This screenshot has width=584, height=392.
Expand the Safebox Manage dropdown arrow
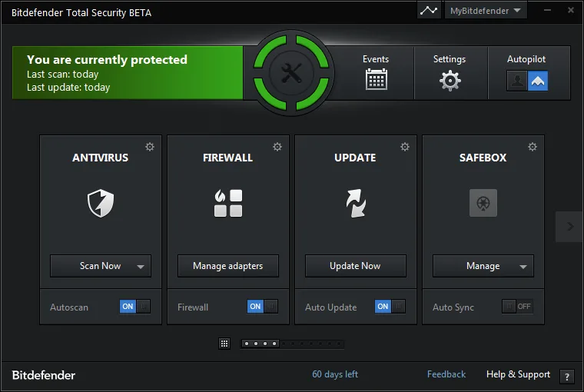click(523, 267)
